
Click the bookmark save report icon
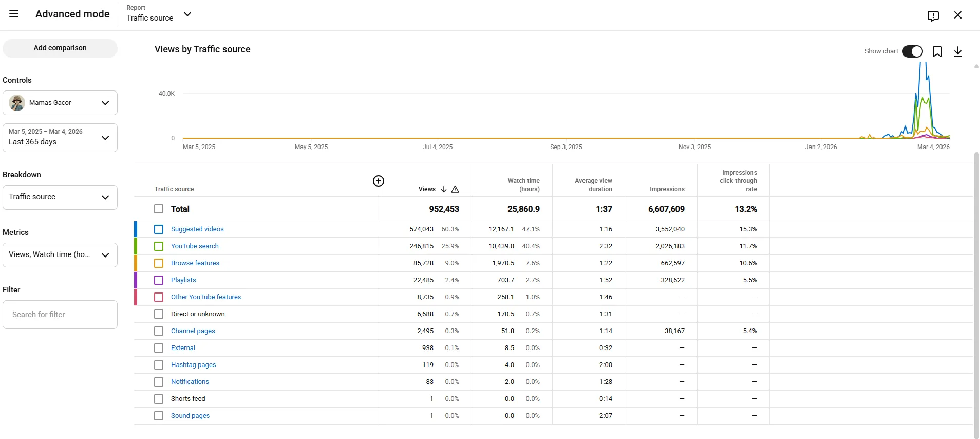(937, 51)
